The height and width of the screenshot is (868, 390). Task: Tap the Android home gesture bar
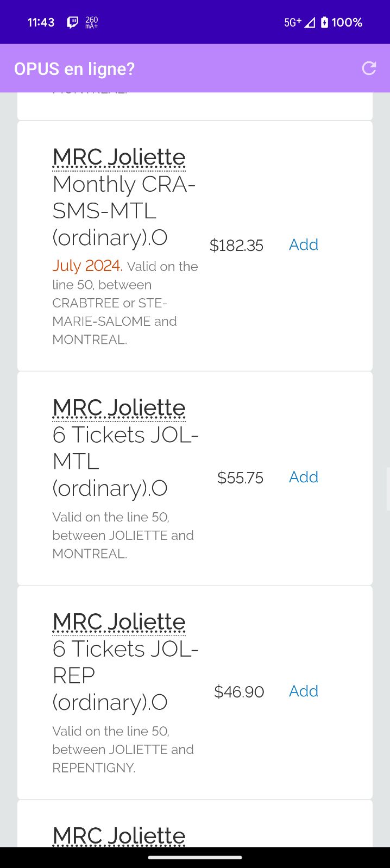point(195,858)
